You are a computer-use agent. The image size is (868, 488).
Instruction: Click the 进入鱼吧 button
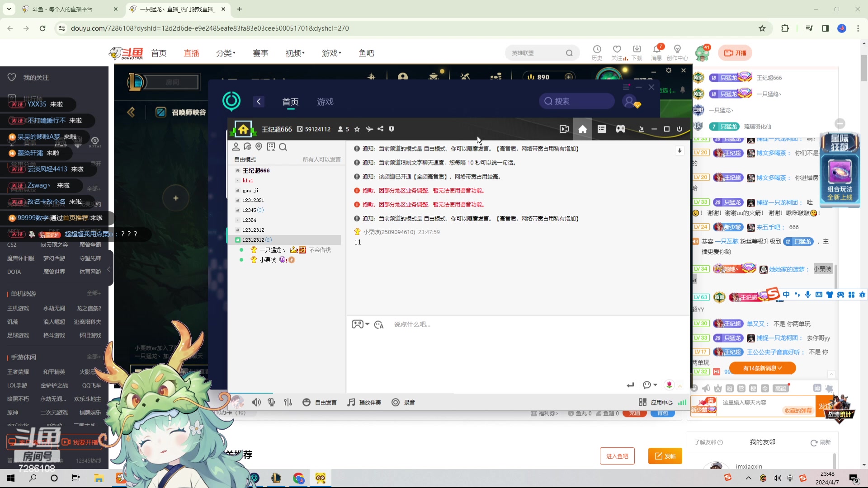[x=617, y=455]
